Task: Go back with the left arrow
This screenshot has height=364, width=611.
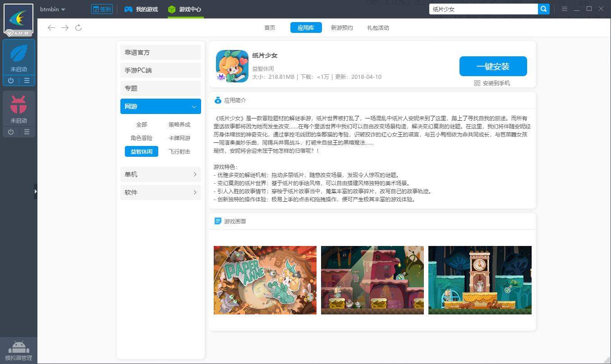Action: point(51,28)
